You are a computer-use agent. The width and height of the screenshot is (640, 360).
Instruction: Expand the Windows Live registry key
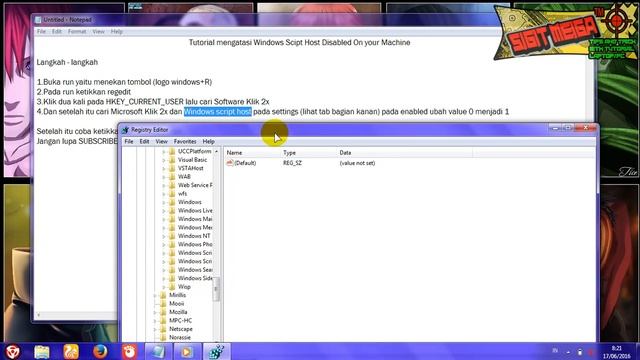click(164, 211)
